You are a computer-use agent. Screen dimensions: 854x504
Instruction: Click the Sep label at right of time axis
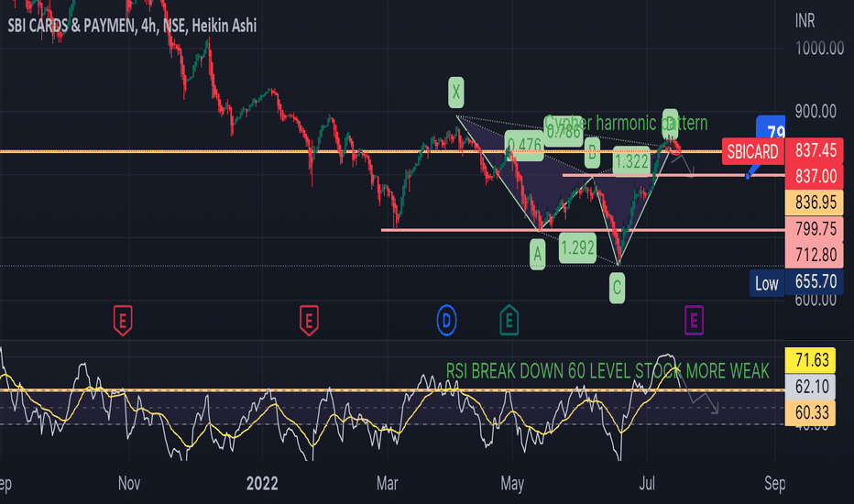point(775,483)
